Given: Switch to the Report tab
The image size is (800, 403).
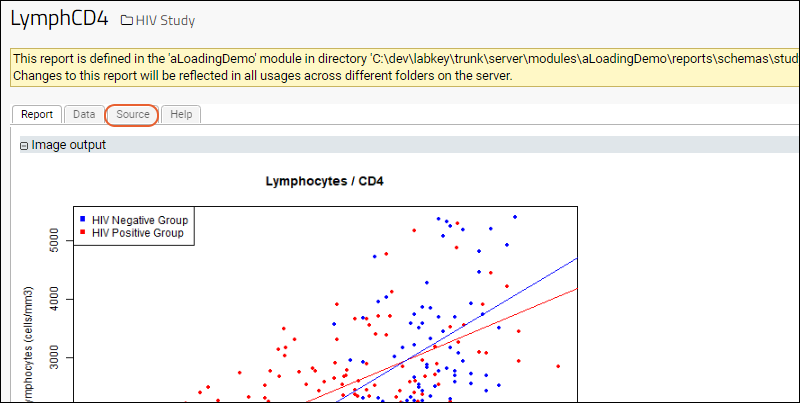Looking at the screenshot, I should (37, 115).
